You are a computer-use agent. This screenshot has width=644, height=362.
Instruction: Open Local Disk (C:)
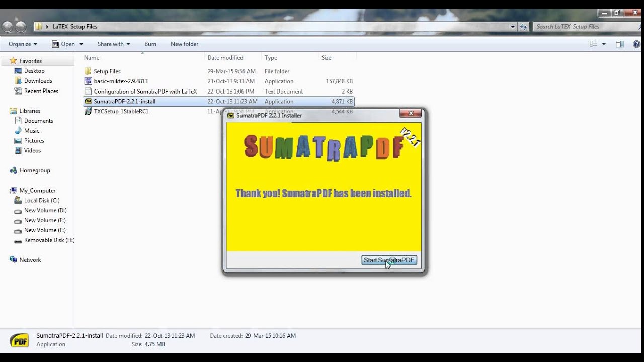tap(41, 200)
